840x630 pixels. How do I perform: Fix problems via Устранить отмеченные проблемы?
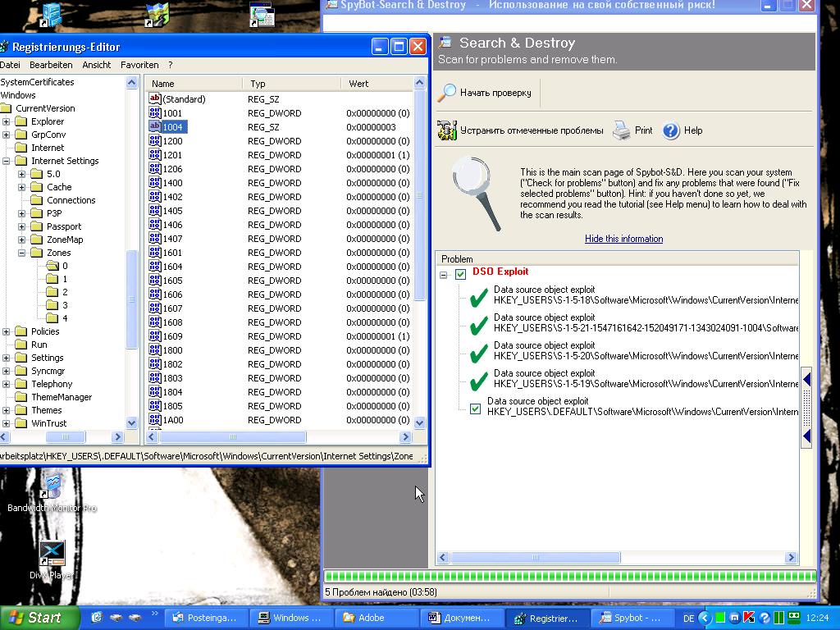click(x=520, y=130)
